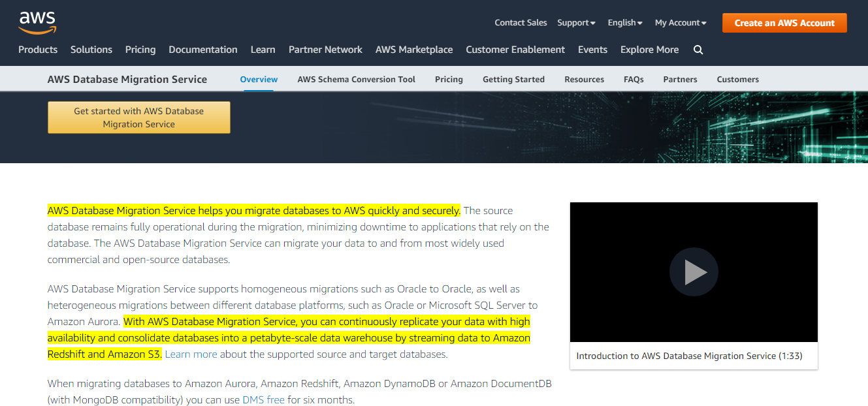The image size is (868, 406).
Task: Play the introduction video
Action: (694, 272)
